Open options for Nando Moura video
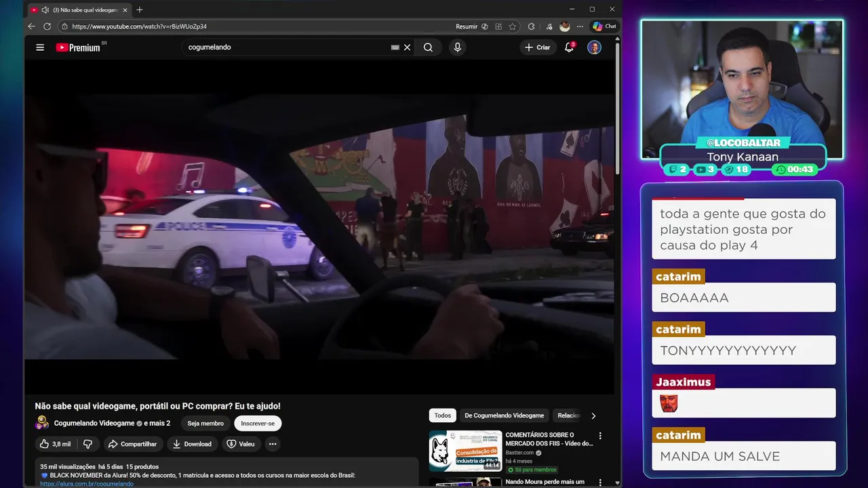The image size is (868, 488). (600, 483)
